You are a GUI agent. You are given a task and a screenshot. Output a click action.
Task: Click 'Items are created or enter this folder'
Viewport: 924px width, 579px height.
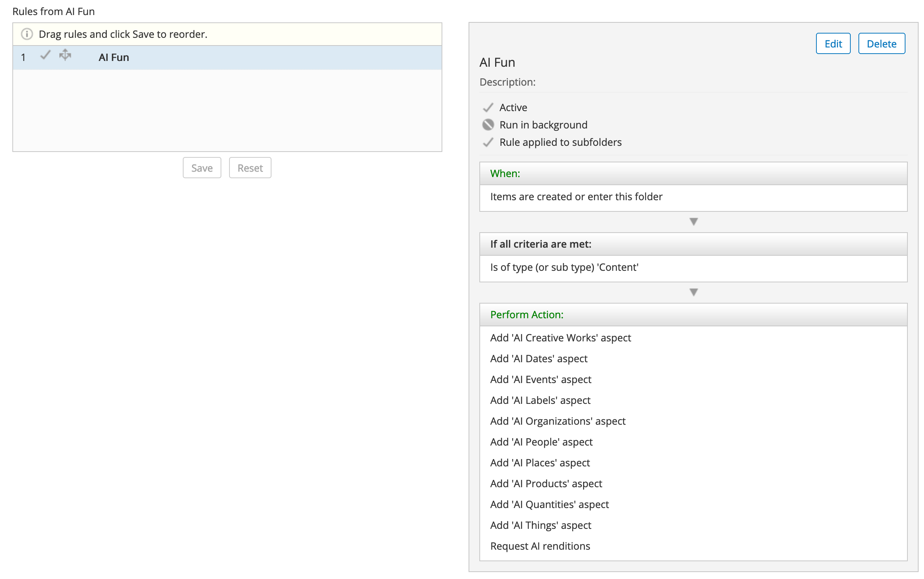(x=576, y=197)
